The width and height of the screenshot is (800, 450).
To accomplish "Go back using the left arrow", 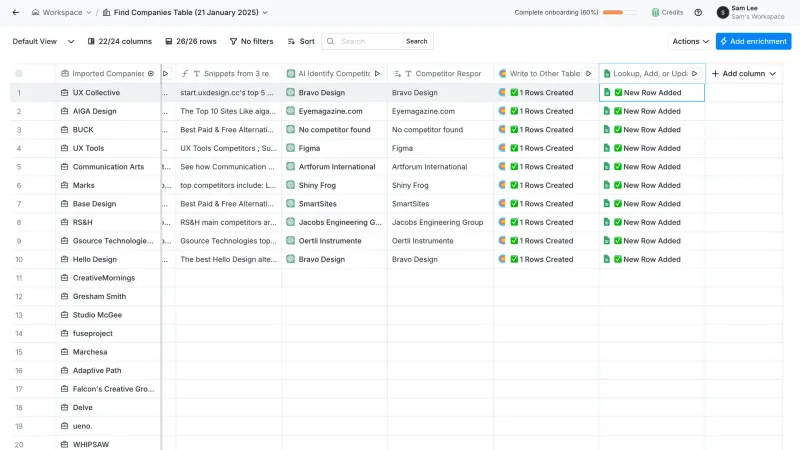I will coord(16,12).
